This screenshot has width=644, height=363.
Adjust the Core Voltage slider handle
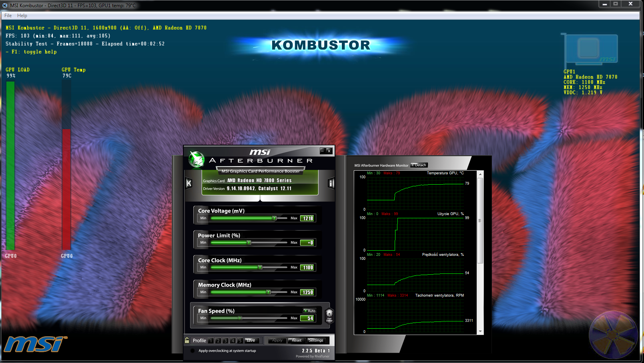tap(275, 218)
